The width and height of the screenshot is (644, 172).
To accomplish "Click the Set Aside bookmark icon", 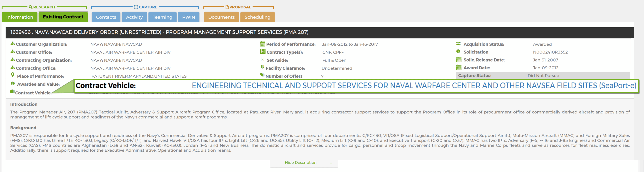I will pyautogui.click(x=262, y=59).
